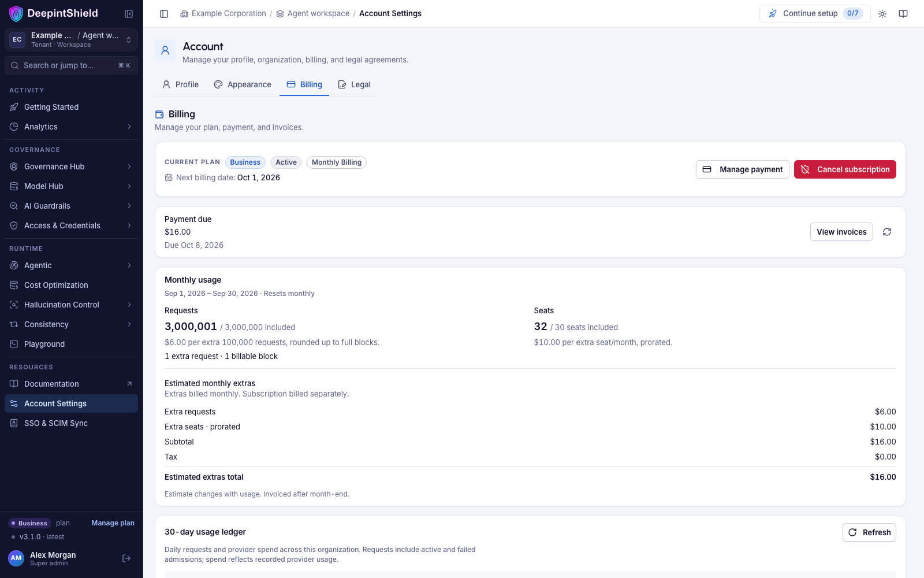The height and width of the screenshot is (578, 924).
Task: Click the Cost Optimization sidebar icon
Action: pos(14,285)
